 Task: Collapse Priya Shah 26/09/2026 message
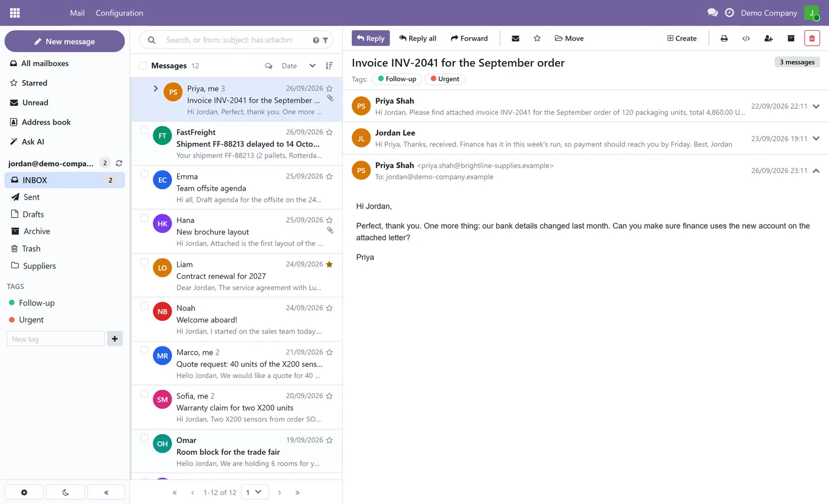(816, 171)
